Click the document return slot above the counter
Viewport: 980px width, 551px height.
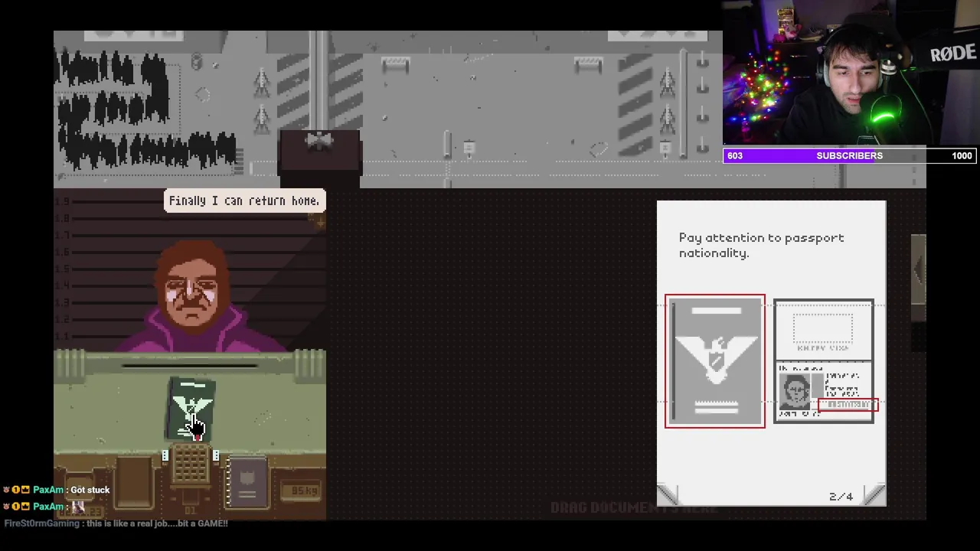pos(190,366)
